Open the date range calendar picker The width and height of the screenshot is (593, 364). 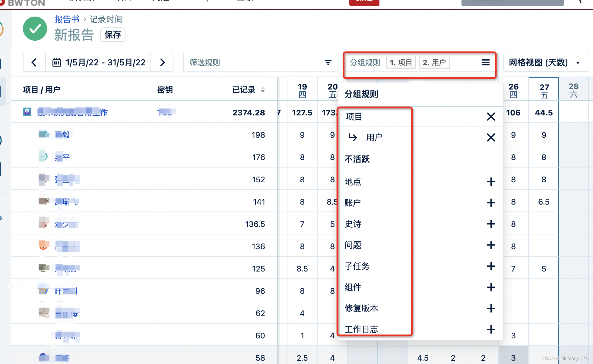99,62
